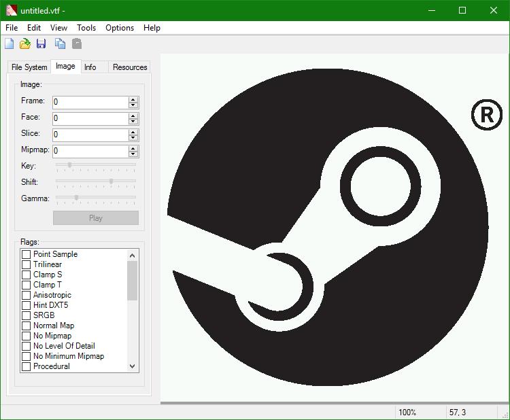Check the Clamp S flag

coord(26,275)
